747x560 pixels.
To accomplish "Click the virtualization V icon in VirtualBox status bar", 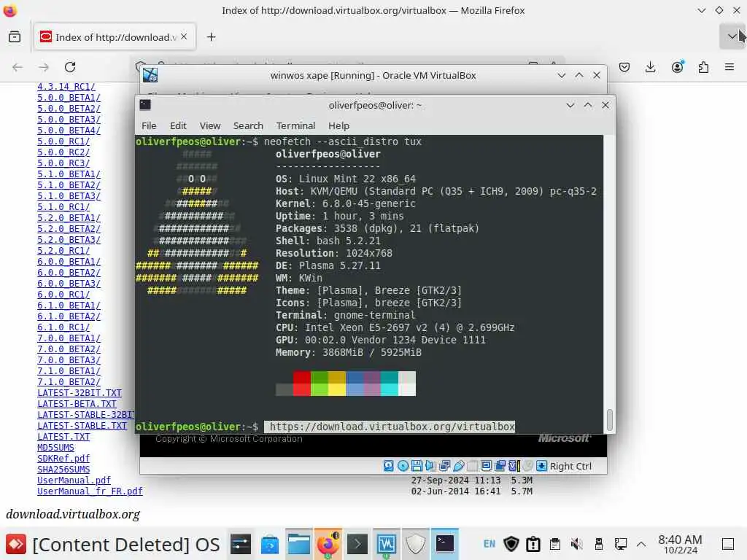I will [x=514, y=466].
